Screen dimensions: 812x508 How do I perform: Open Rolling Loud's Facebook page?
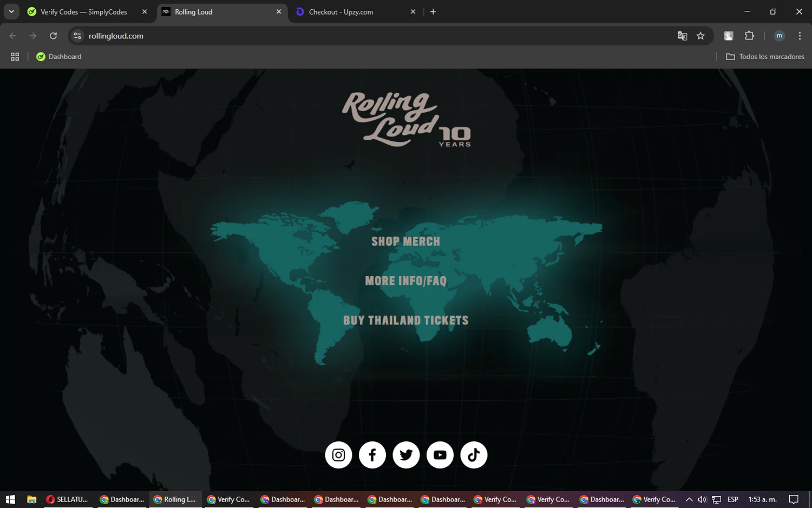pos(372,455)
